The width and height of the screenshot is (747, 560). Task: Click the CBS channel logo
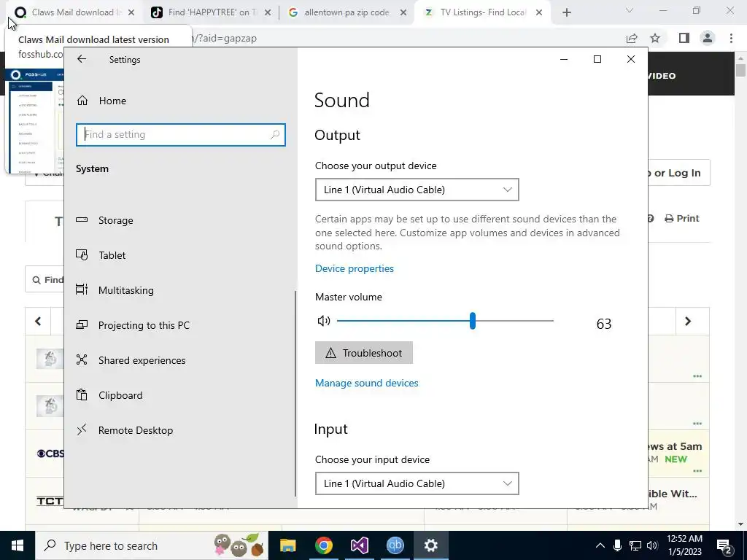[50, 454]
